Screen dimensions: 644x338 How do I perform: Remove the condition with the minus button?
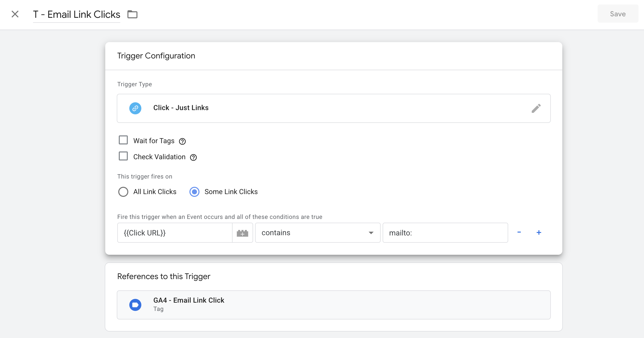519,232
